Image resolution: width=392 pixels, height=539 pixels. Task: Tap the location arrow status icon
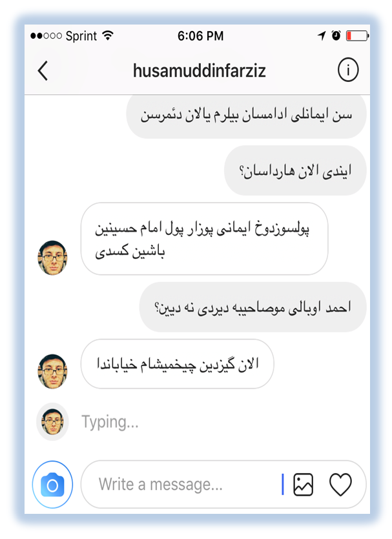(322, 36)
